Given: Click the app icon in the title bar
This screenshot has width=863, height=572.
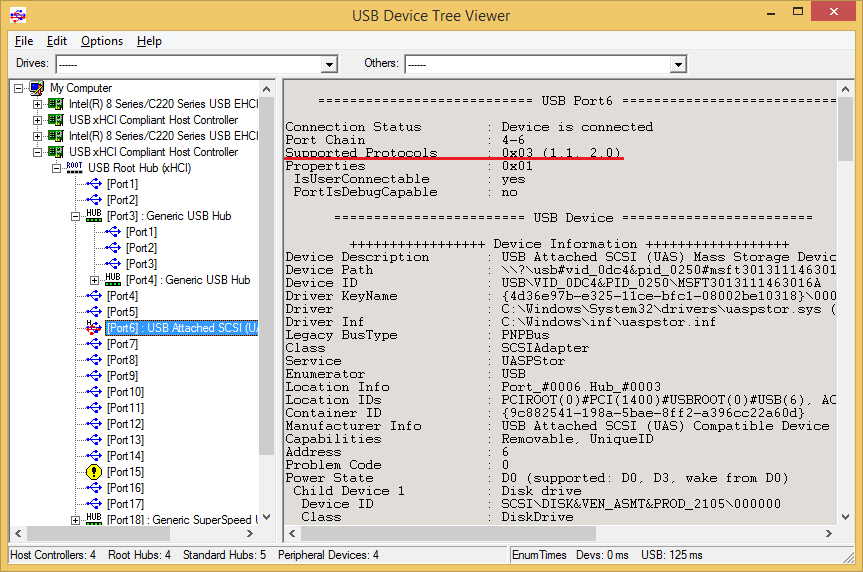Looking at the screenshot, I should pos(18,15).
